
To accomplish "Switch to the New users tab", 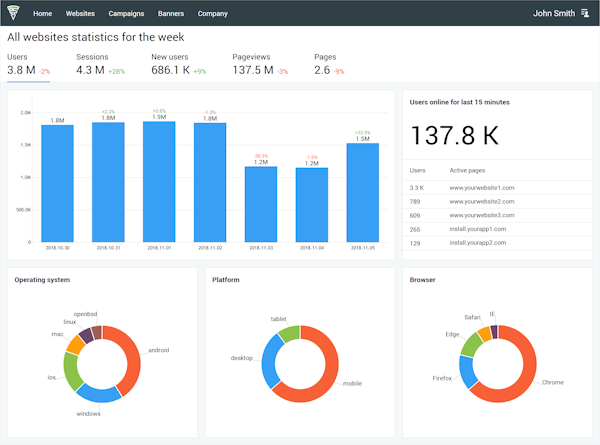I will 178,64.
